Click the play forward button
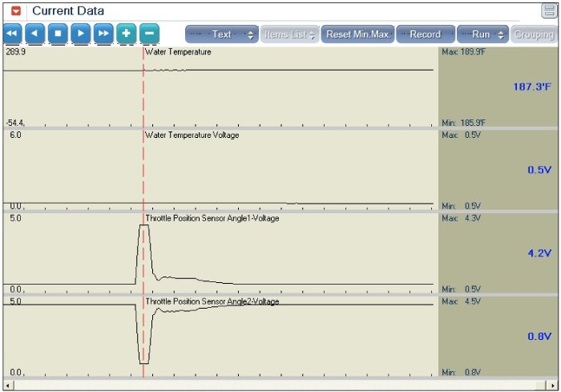 click(81, 34)
